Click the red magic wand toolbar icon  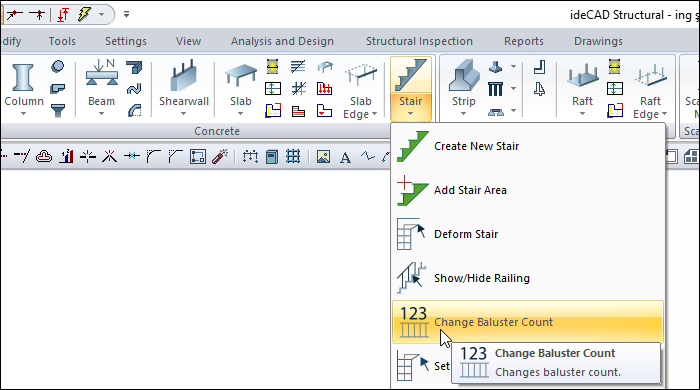tap(220, 157)
